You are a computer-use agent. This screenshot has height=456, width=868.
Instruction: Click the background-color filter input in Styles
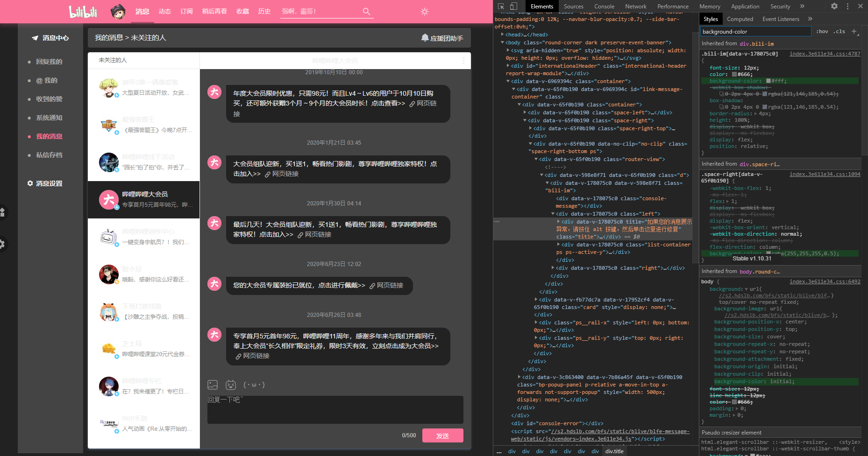click(756, 32)
